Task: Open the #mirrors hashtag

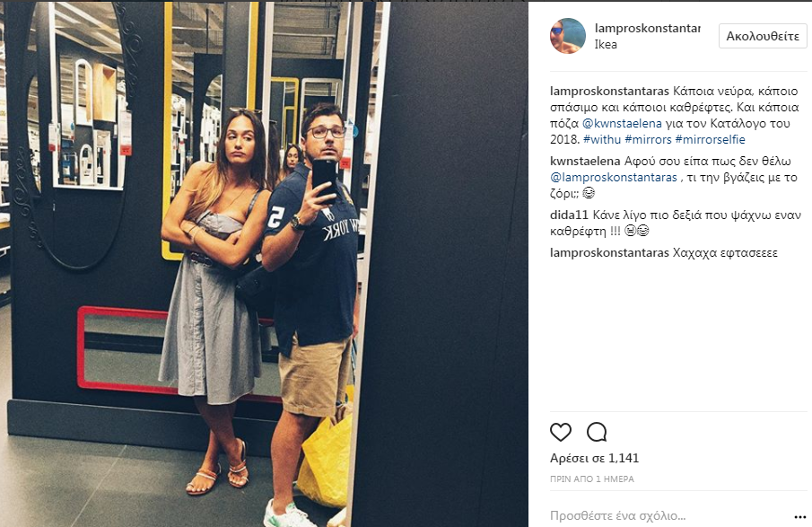Action: coord(648,139)
